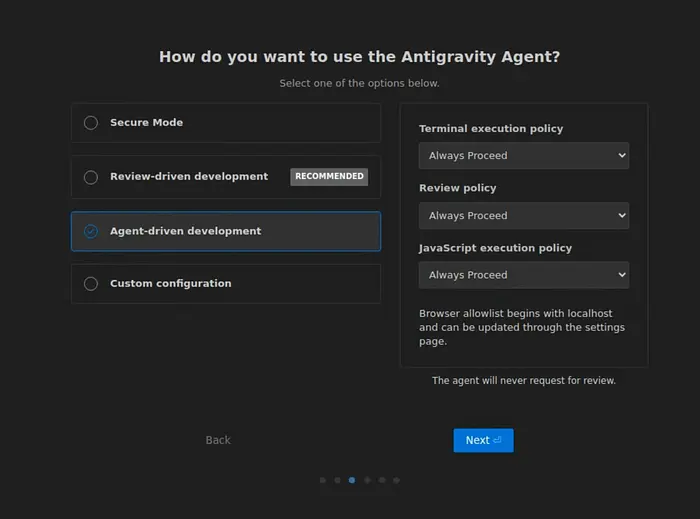Click the Browser allowlist description text
Viewport: 700px width, 519px height.
[522, 327]
